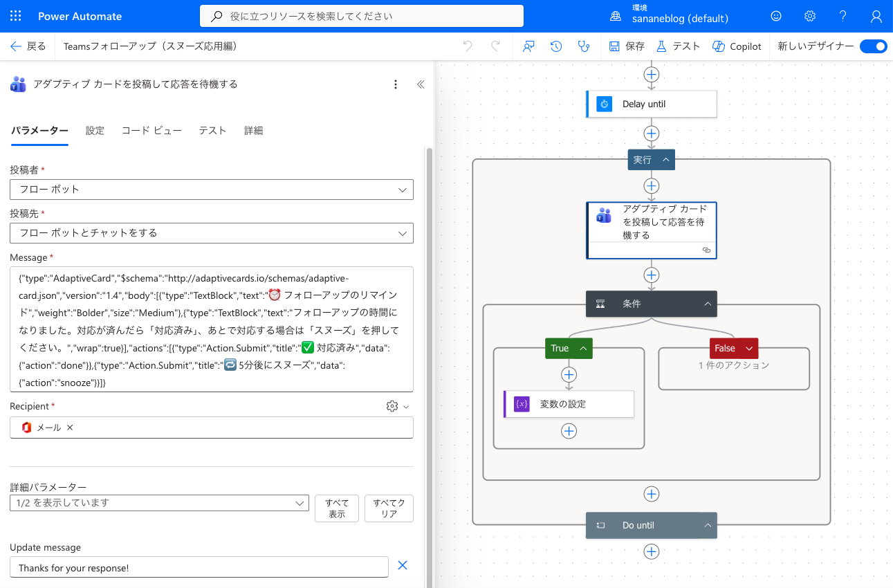Open the Recipient field gear options
Image resolution: width=893 pixels, height=588 pixels.
tap(397, 406)
